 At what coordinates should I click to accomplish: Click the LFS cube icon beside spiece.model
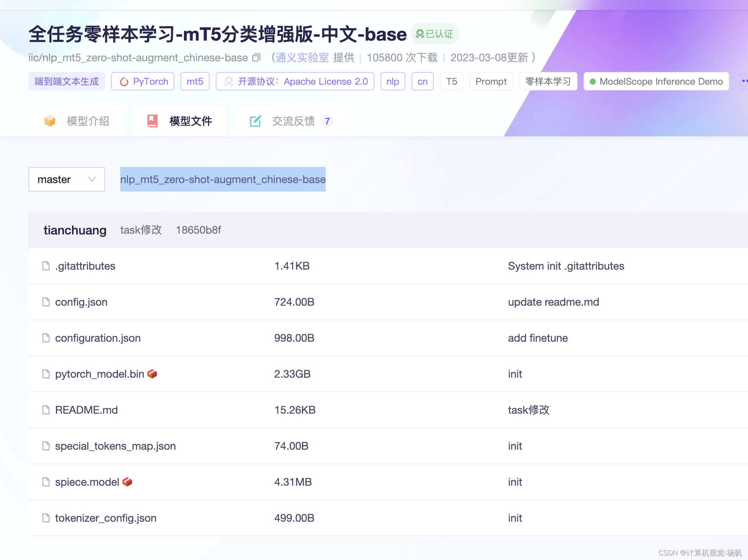(x=127, y=482)
